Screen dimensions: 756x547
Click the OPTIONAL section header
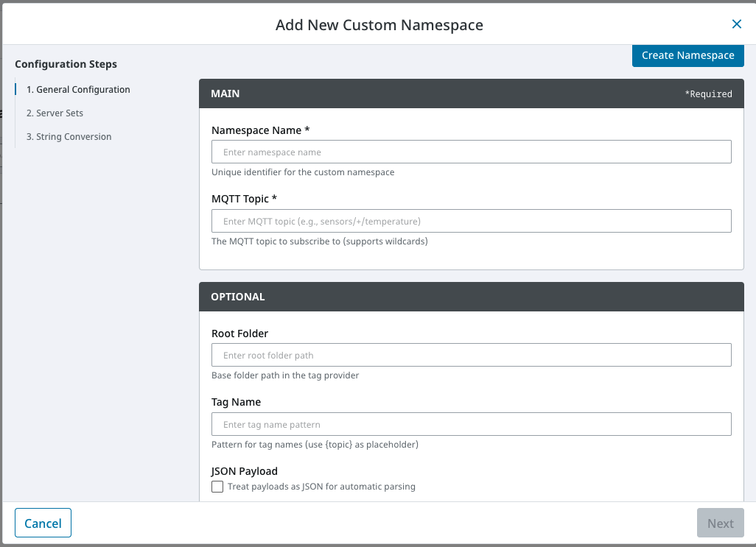pyautogui.click(x=238, y=297)
